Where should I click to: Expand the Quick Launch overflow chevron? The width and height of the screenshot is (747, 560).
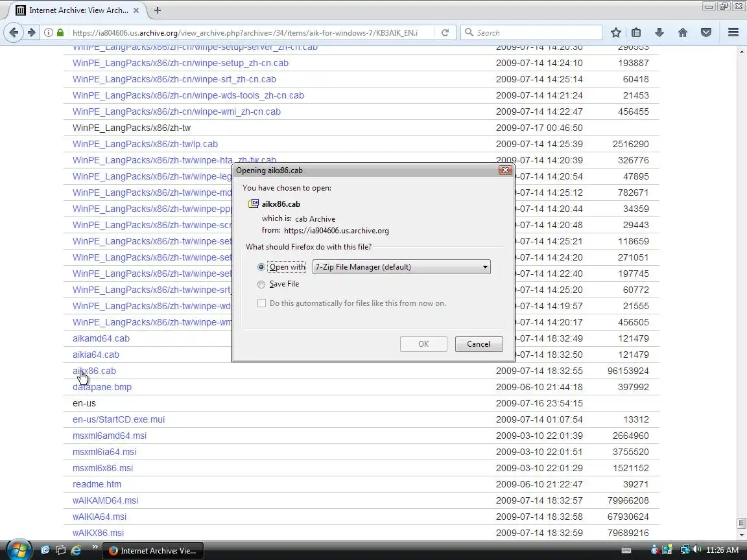(x=94, y=546)
